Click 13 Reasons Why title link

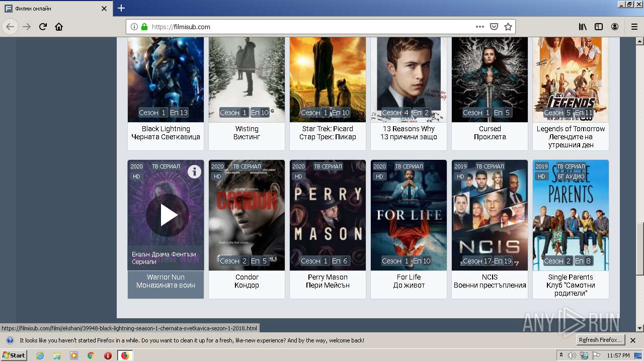click(x=409, y=133)
